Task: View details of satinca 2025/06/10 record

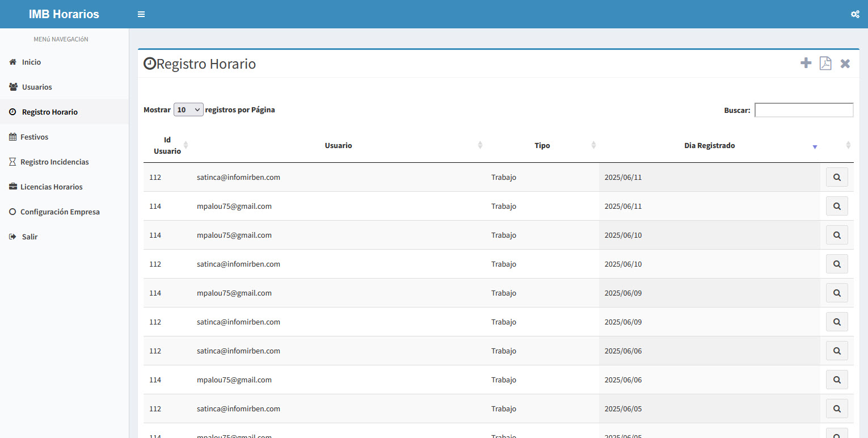Action: [x=837, y=264]
